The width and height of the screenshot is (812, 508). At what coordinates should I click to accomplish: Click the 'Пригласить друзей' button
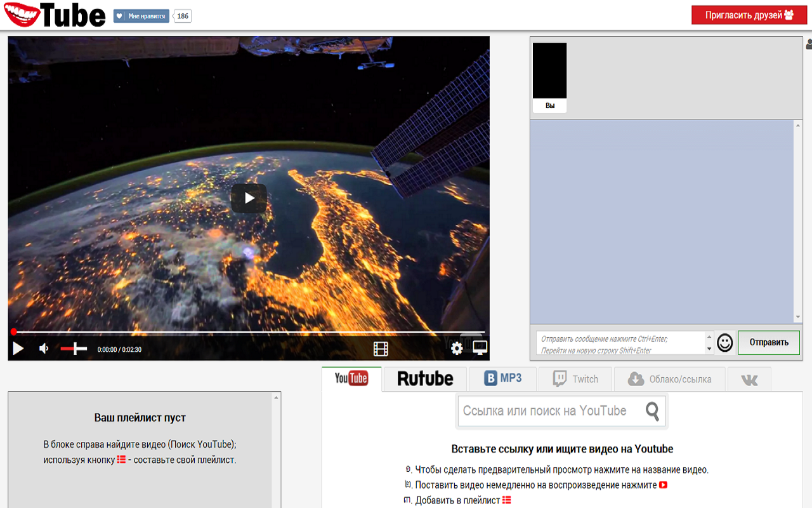[749, 15]
